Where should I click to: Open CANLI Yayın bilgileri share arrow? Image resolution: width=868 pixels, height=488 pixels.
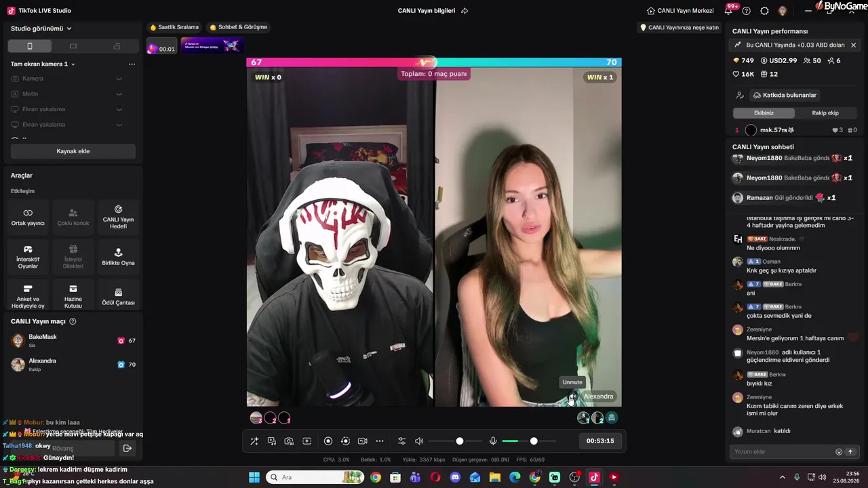coord(465,11)
